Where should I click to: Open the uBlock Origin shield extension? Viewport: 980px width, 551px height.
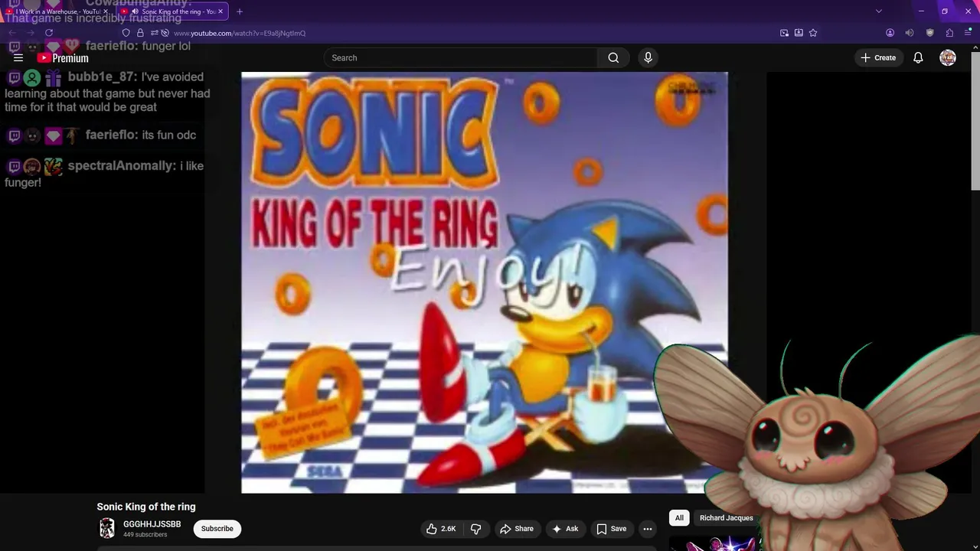[929, 33]
